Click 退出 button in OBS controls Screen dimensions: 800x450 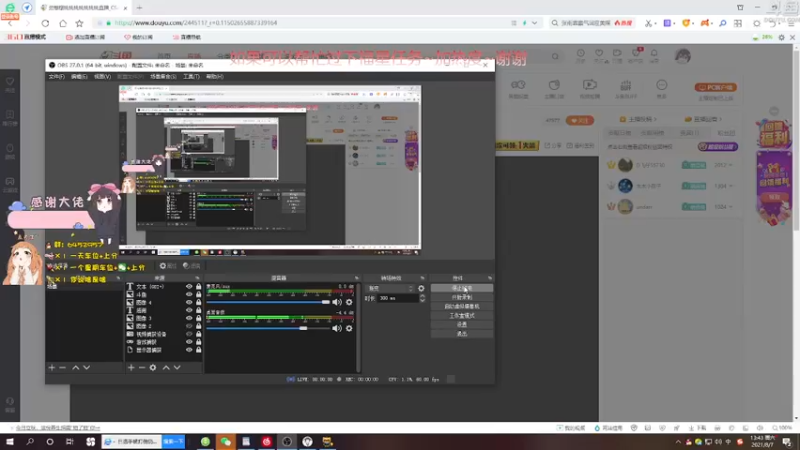click(462, 334)
